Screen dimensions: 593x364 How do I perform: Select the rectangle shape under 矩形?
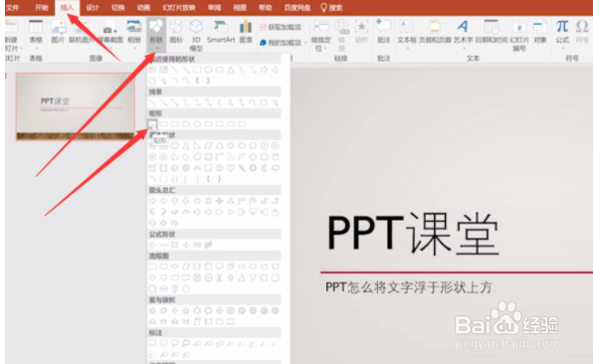[x=152, y=123]
